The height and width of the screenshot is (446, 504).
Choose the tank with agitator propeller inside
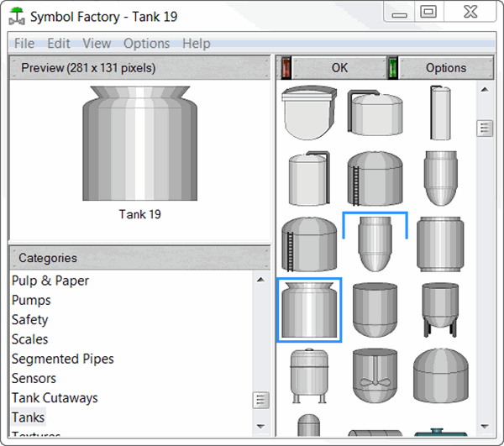click(375, 375)
